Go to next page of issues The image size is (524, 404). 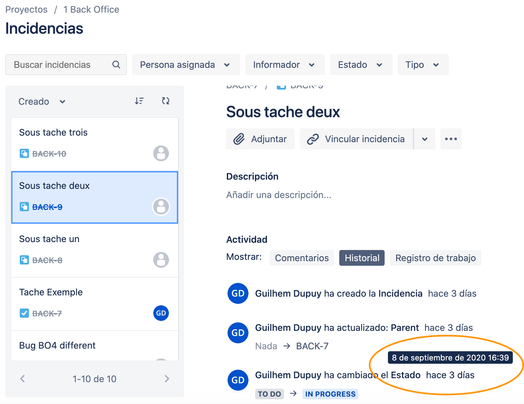tap(167, 378)
